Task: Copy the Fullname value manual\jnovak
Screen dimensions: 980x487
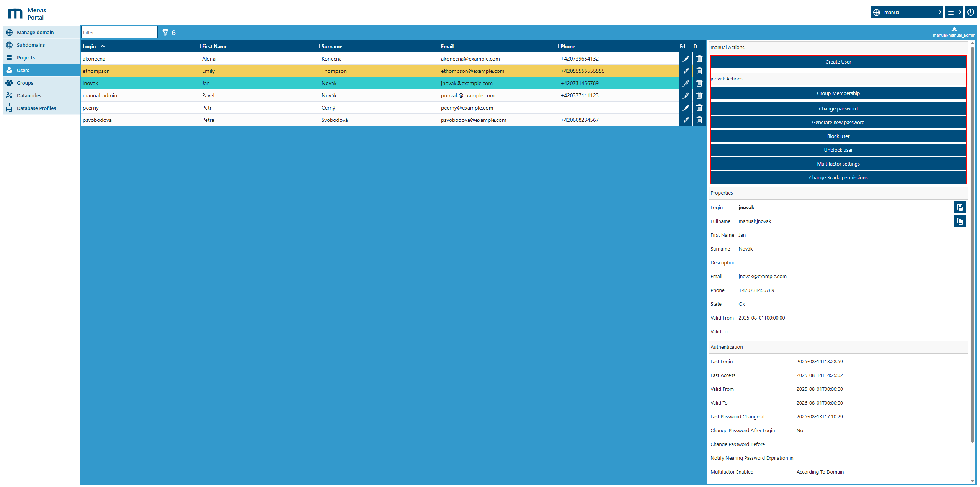Action: tap(960, 221)
